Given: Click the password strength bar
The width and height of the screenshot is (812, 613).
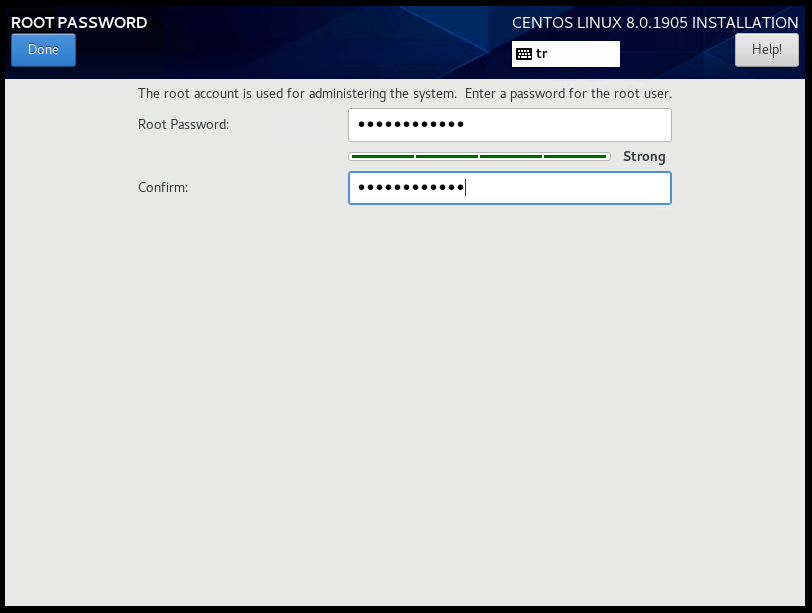Looking at the screenshot, I should 479,156.
